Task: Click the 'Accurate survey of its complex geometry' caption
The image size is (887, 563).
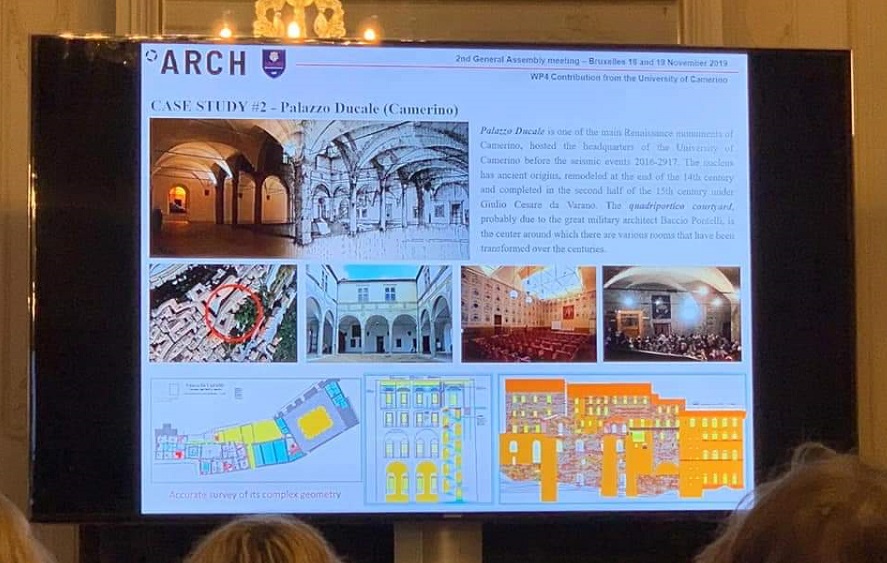Action: point(254,495)
